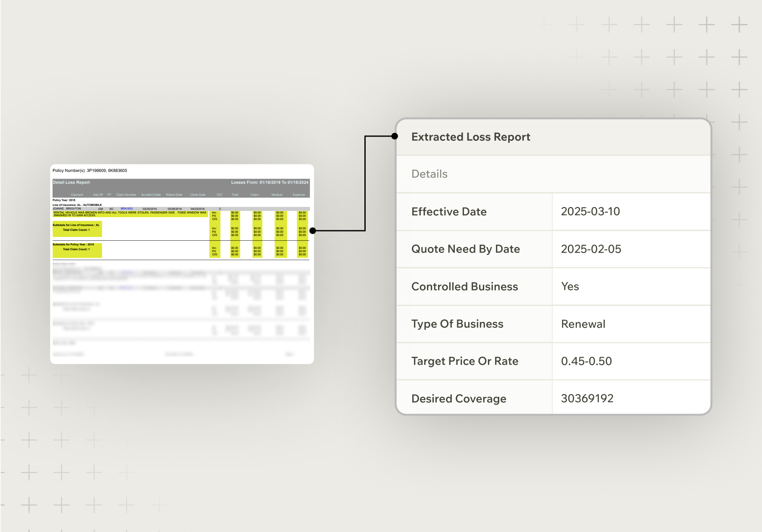The height and width of the screenshot is (532, 762).
Task: Click the highlighted rental vehicle loss description
Action: [x=130, y=214]
